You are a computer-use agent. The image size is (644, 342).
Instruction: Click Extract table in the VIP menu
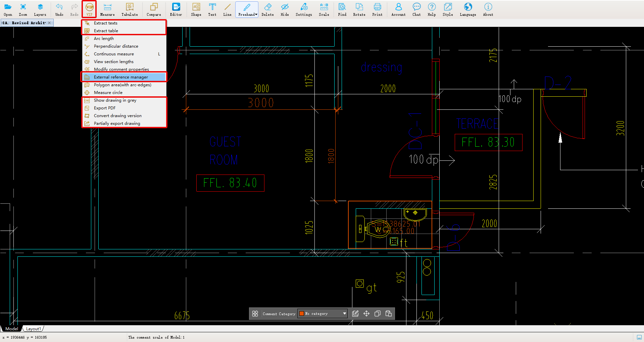(x=106, y=31)
